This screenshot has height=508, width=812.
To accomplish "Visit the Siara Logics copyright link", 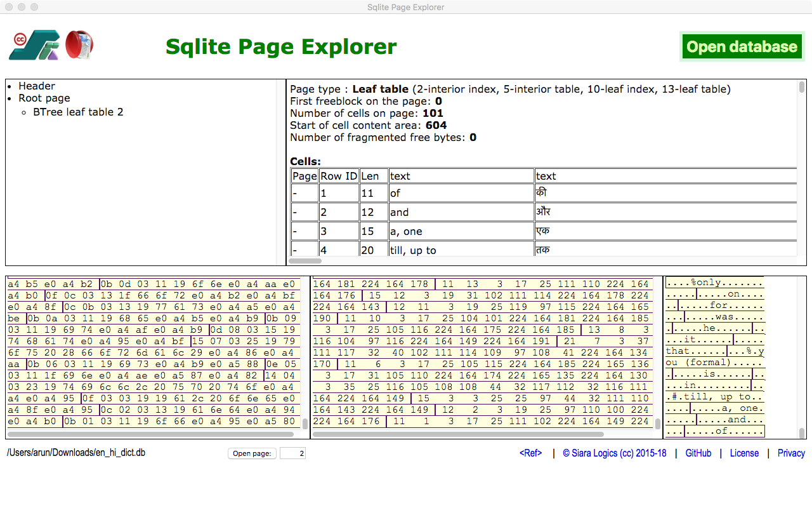I will [x=614, y=453].
